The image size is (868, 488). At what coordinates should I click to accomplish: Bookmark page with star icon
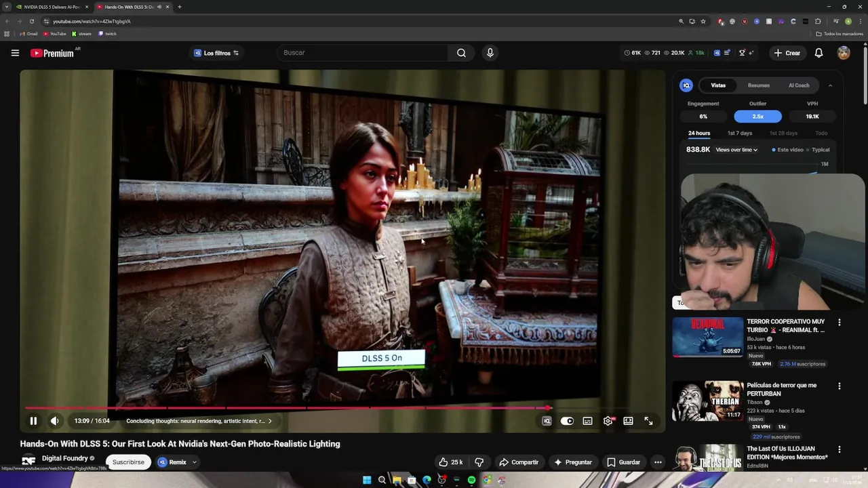click(x=703, y=21)
